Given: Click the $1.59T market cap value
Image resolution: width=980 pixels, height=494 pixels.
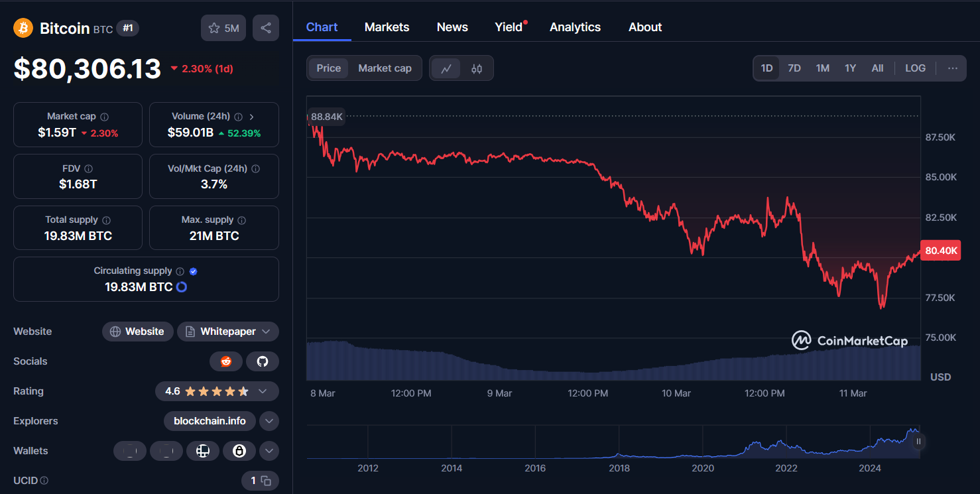Looking at the screenshot, I should coord(56,133).
